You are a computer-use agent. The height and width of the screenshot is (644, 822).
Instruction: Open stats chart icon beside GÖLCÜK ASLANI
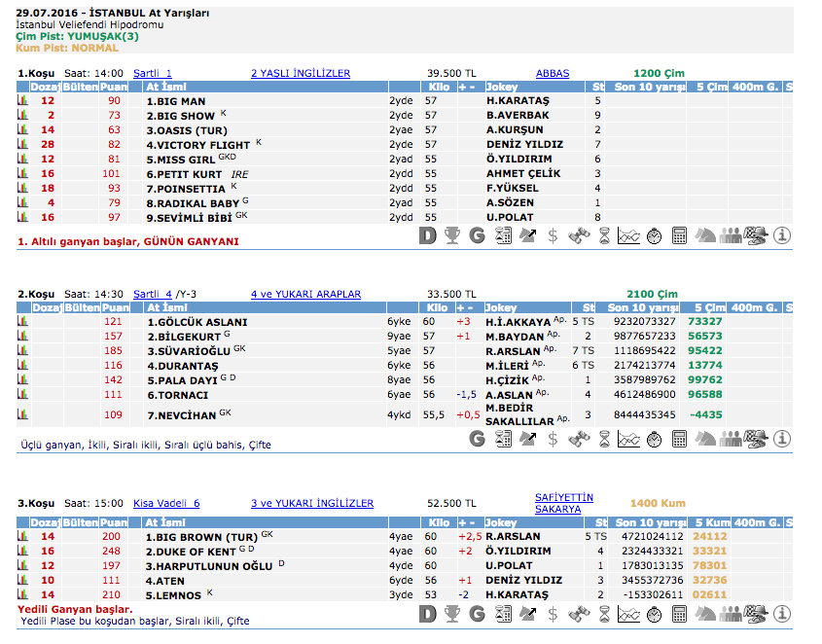(22, 321)
